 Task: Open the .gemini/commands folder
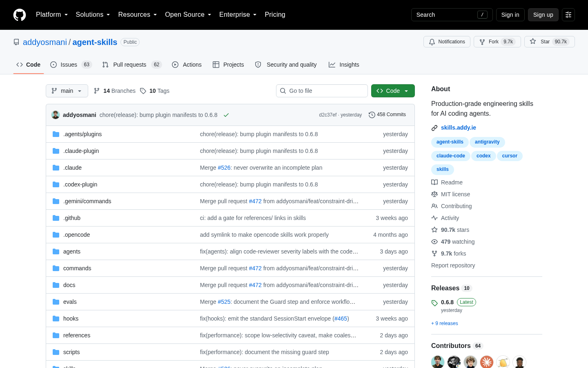(87, 201)
